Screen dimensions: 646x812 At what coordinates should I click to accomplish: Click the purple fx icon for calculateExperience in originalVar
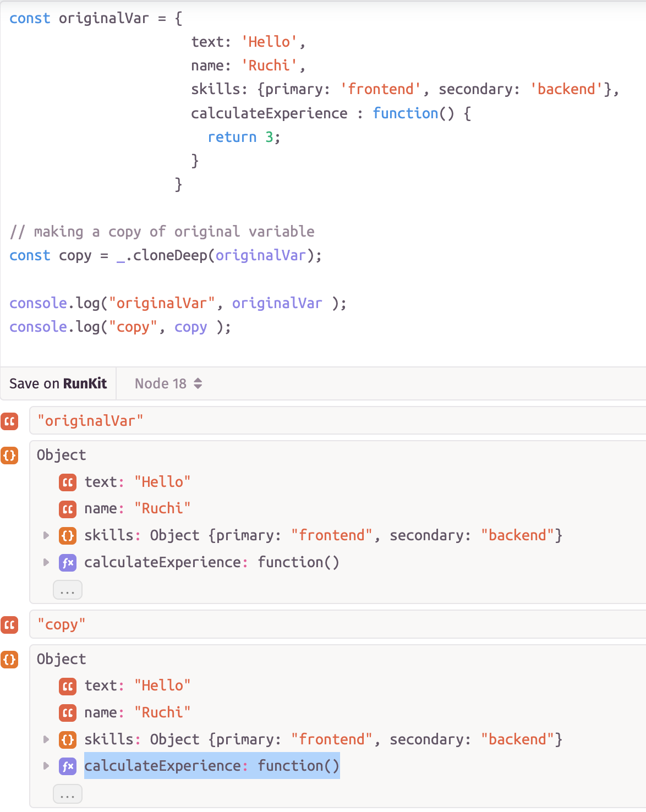pyautogui.click(x=67, y=563)
